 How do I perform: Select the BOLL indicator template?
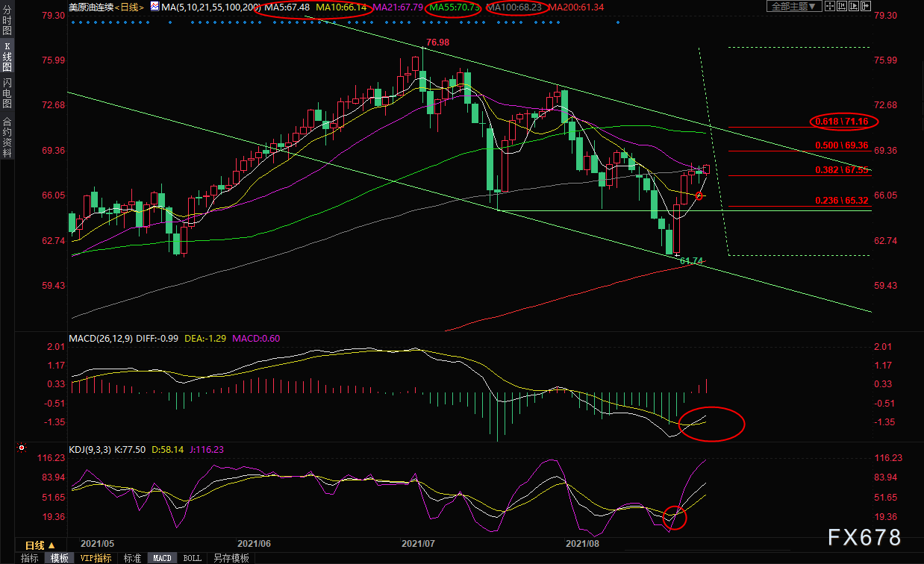click(x=192, y=558)
